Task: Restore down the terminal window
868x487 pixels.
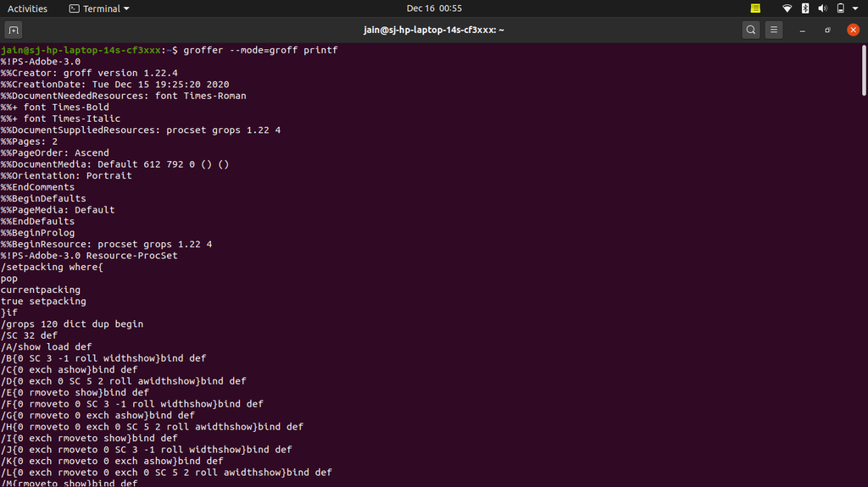Action: (827, 30)
